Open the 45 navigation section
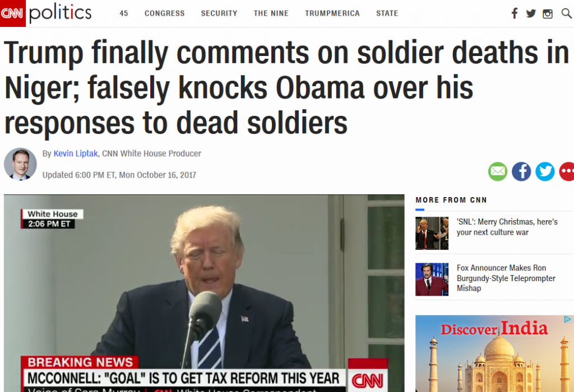This screenshot has width=574, height=392. click(x=124, y=13)
